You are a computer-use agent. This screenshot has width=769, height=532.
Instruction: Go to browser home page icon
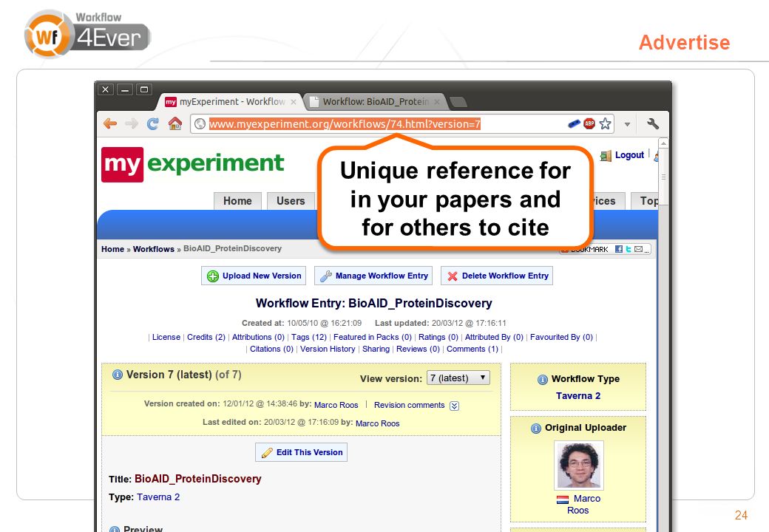click(175, 123)
